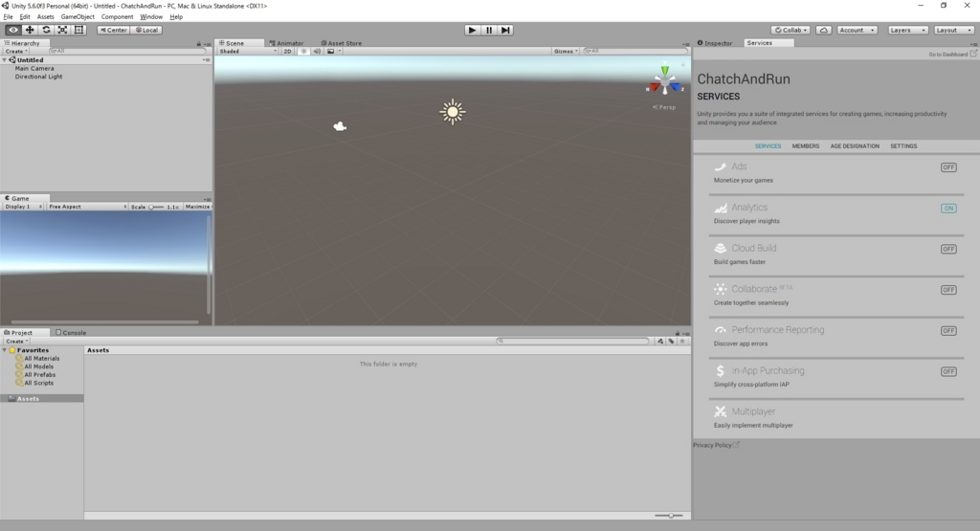Select the Move tool
Screen dimensions: 980x531
pyautogui.click(x=30, y=30)
